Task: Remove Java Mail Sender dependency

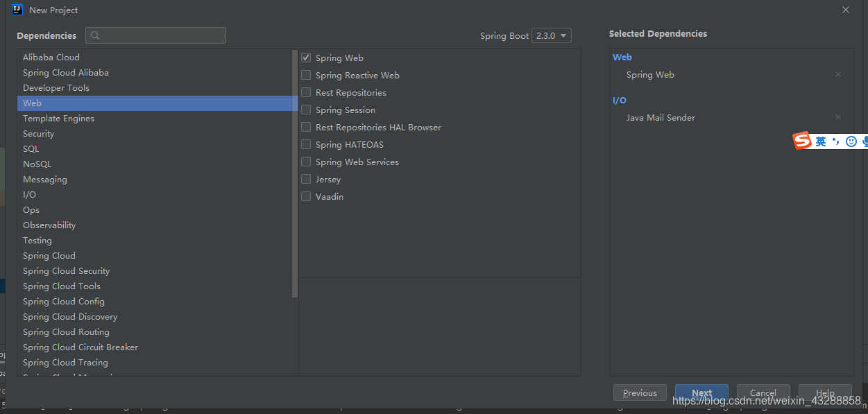Action: point(837,117)
